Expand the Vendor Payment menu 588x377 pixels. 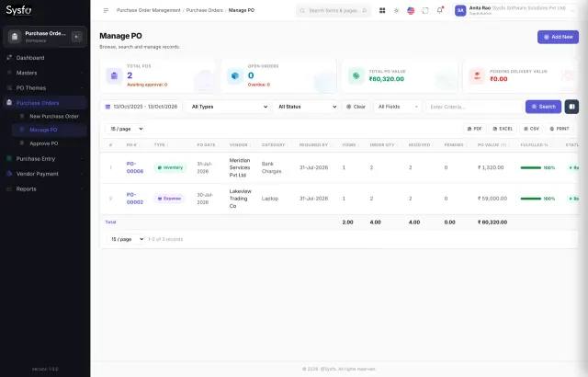point(45,174)
